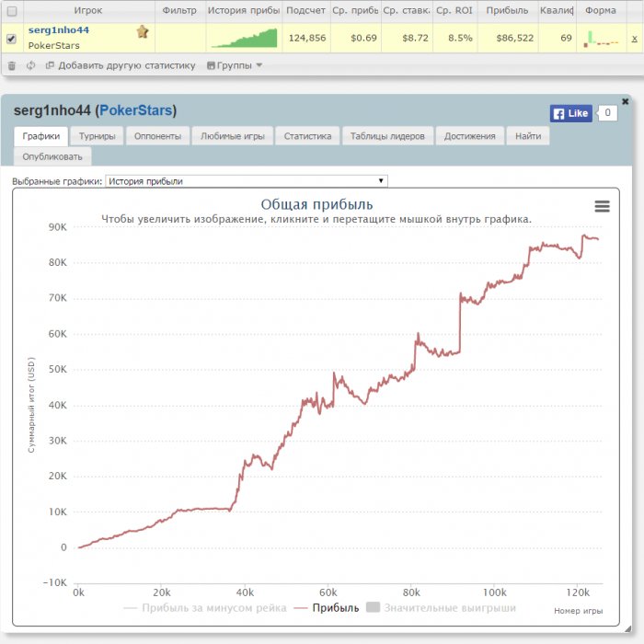Open the Таблицы лидеров tab

[x=387, y=136]
